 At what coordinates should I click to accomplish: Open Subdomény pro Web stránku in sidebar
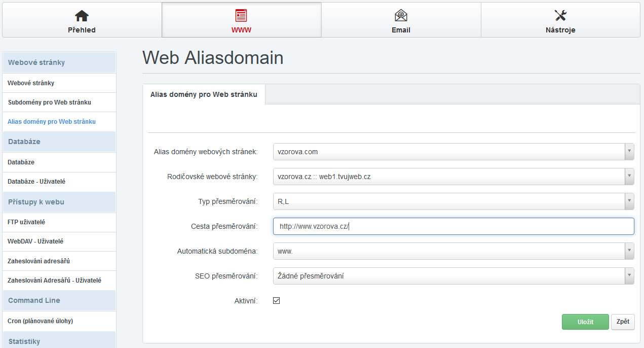click(50, 102)
